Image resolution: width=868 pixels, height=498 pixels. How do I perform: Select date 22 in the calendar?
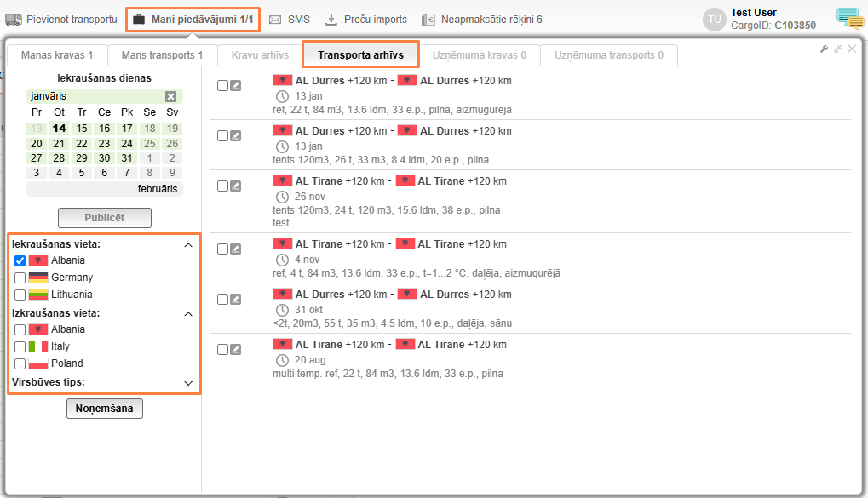coord(82,143)
